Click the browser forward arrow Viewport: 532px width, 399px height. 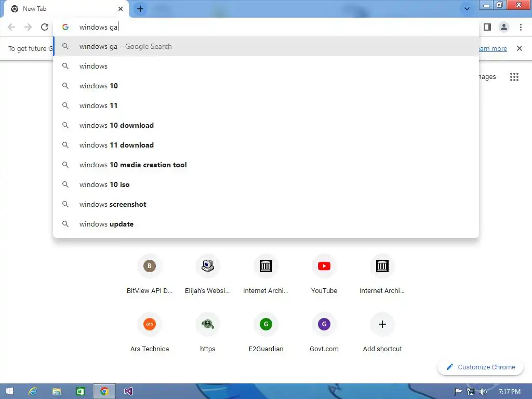coord(28,27)
